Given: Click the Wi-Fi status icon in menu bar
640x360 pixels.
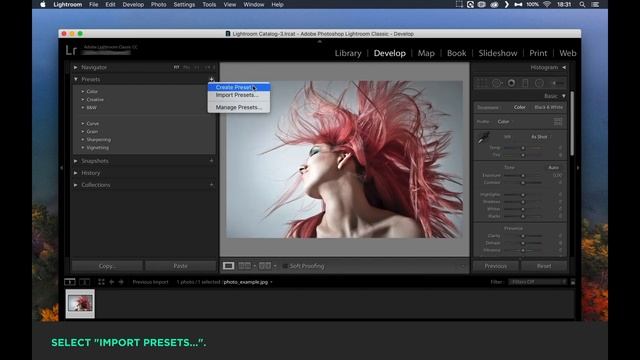Looking at the screenshot, I should click(547, 4).
